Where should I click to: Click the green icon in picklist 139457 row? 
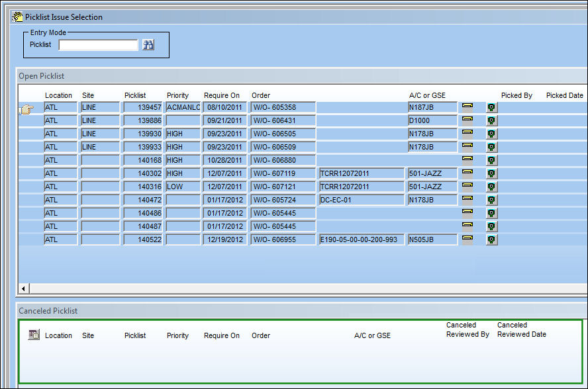pos(491,108)
